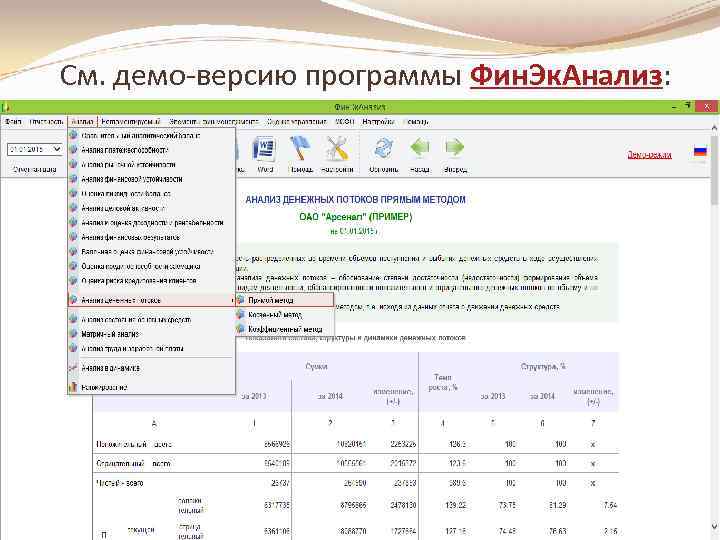
Task: Select Анализ рыночной устойчивости entry
Action: point(152,164)
